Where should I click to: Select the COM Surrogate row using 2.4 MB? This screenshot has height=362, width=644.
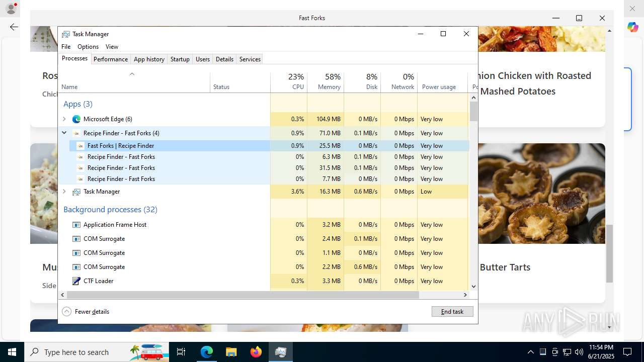coord(264,239)
